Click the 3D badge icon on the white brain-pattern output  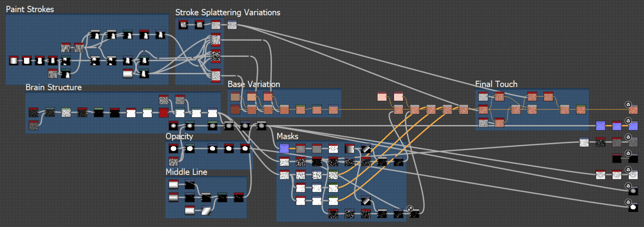coord(628,170)
